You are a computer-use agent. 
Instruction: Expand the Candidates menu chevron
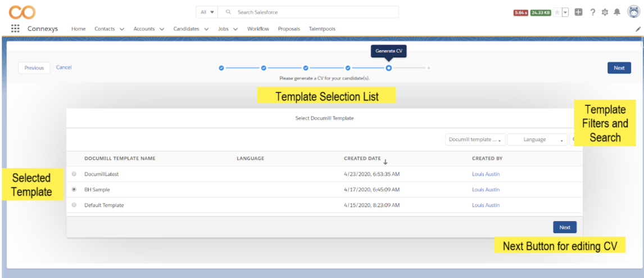click(206, 29)
